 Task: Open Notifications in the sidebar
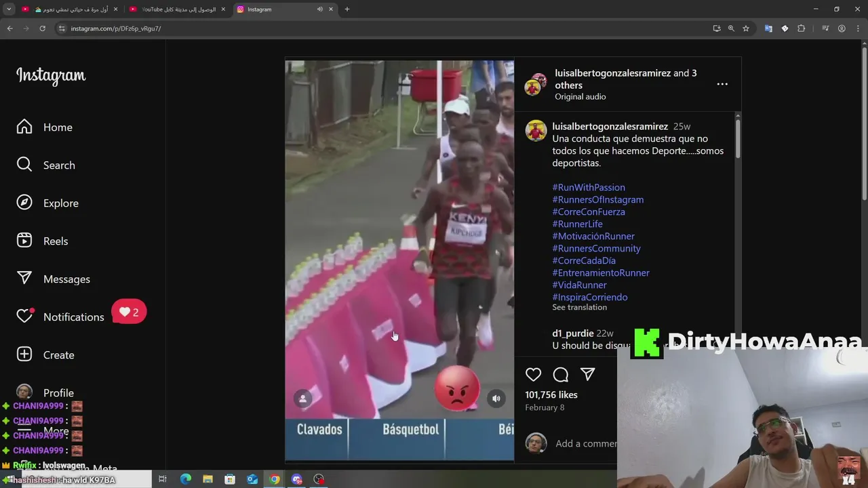click(60, 317)
